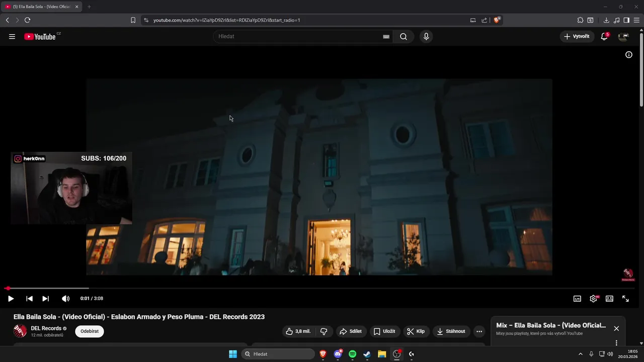The image size is (644, 362).
Task: Bookmark this page
Action: pyautogui.click(x=133, y=20)
